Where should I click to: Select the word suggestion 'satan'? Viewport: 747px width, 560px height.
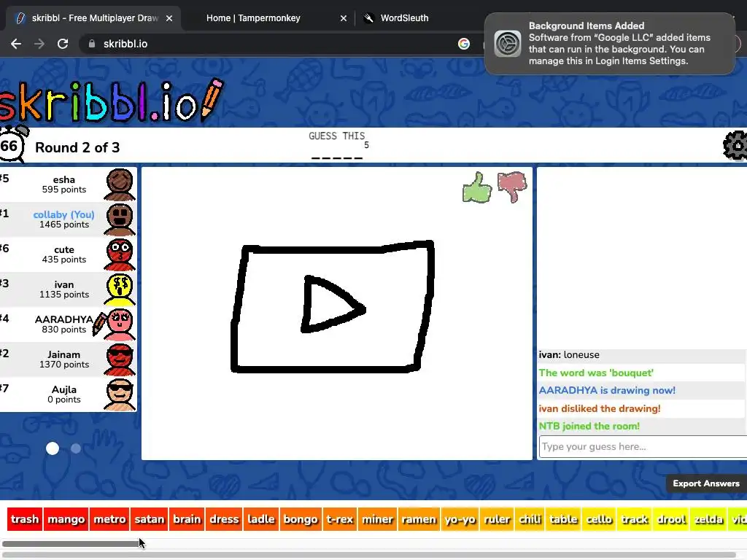[149, 519]
